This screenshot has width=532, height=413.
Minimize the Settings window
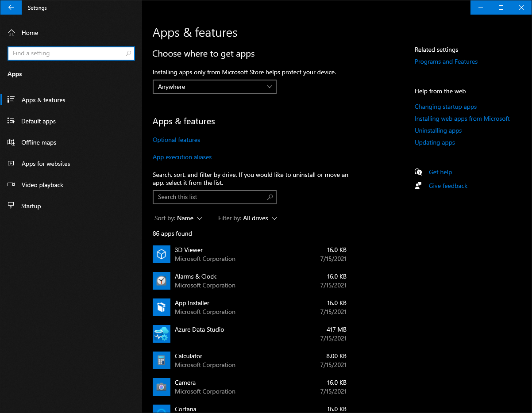(481, 8)
